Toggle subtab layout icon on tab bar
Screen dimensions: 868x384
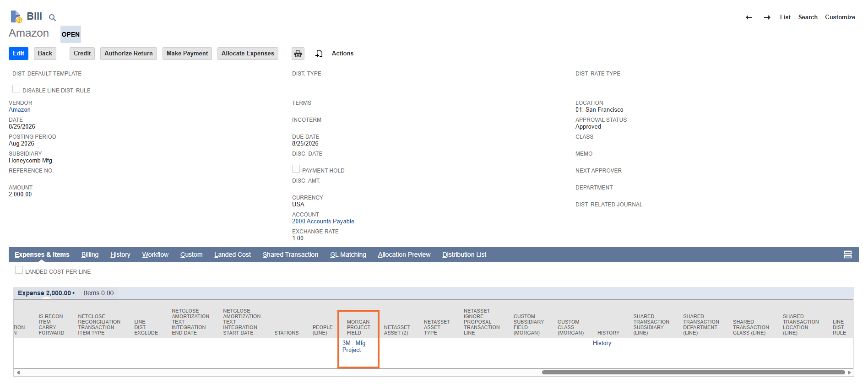848,254
